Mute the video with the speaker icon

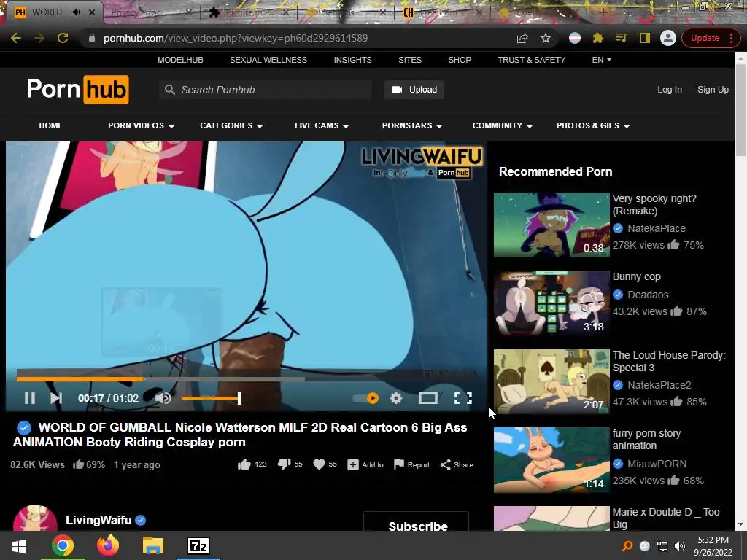pos(163,398)
